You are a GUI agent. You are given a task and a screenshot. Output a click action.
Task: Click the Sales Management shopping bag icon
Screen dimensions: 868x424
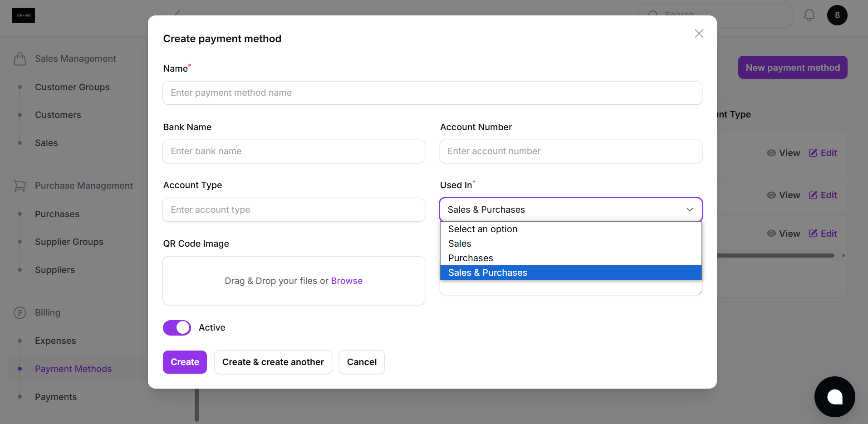(20, 58)
